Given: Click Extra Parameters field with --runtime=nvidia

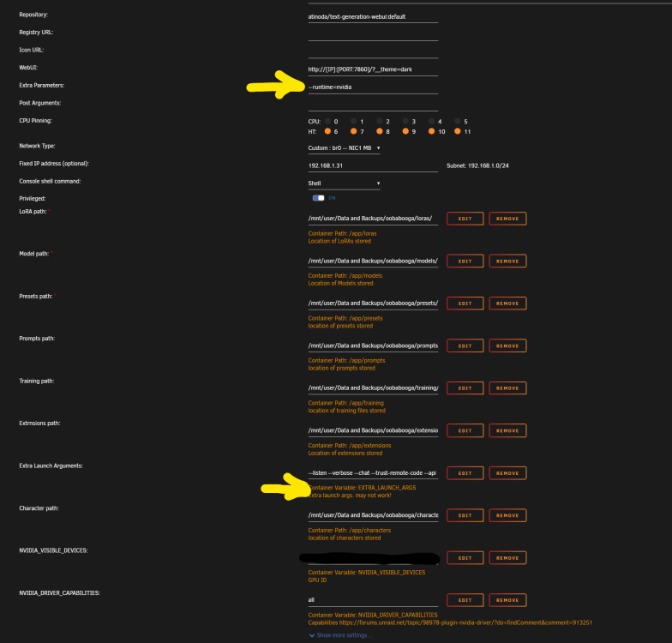Looking at the screenshot, I should pos(373,87).
